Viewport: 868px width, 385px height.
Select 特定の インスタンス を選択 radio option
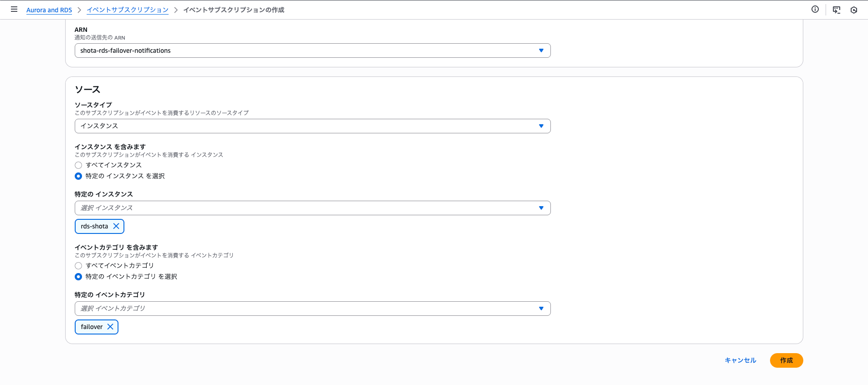click(78, 176)
